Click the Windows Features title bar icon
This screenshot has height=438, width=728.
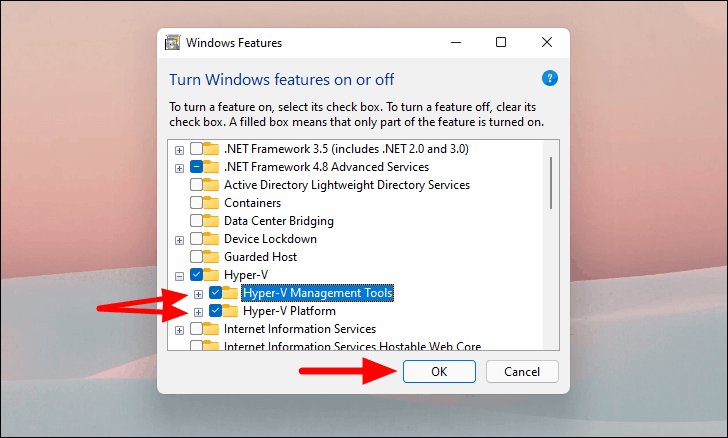(x=172, y=43)
